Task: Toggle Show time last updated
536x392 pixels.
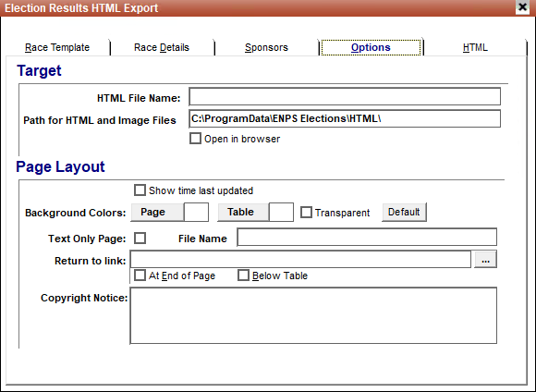Action: [140, 190]
